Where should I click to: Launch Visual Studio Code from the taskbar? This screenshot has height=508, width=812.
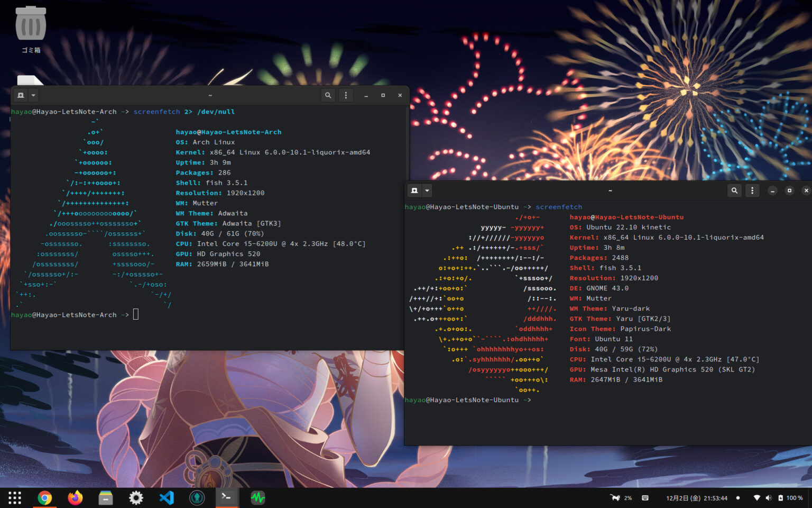click(x=167, y=498)
